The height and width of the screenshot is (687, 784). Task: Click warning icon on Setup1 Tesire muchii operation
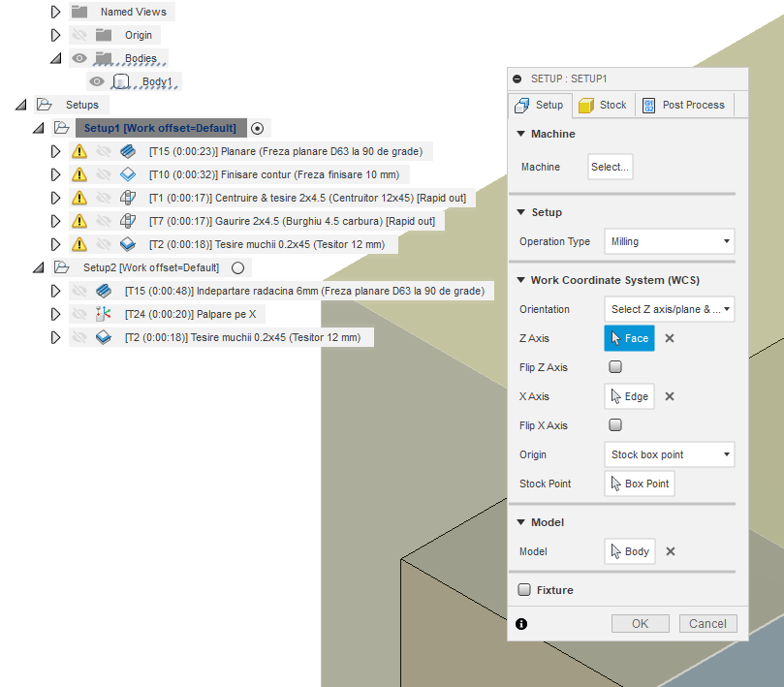(x=79, y=244)
